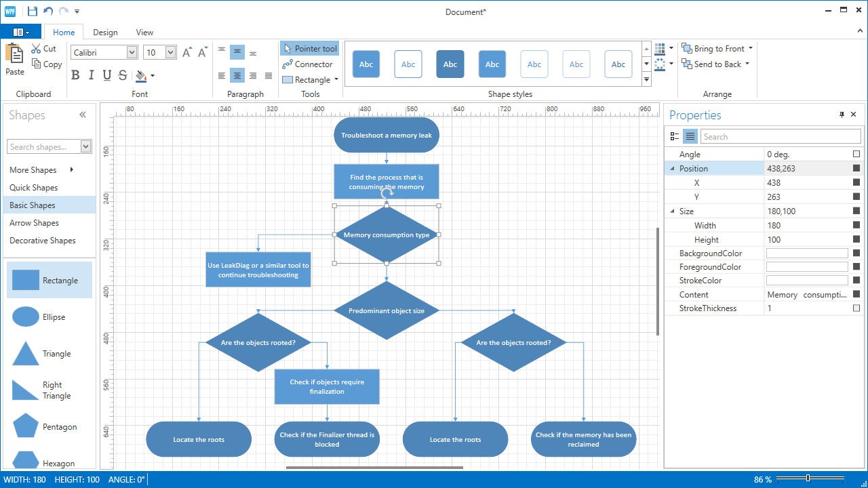Image resolution: width=868 pixels, height=488 pixels.
Task: Collapse the Shapes panel with double chevron
Action: 83,115
